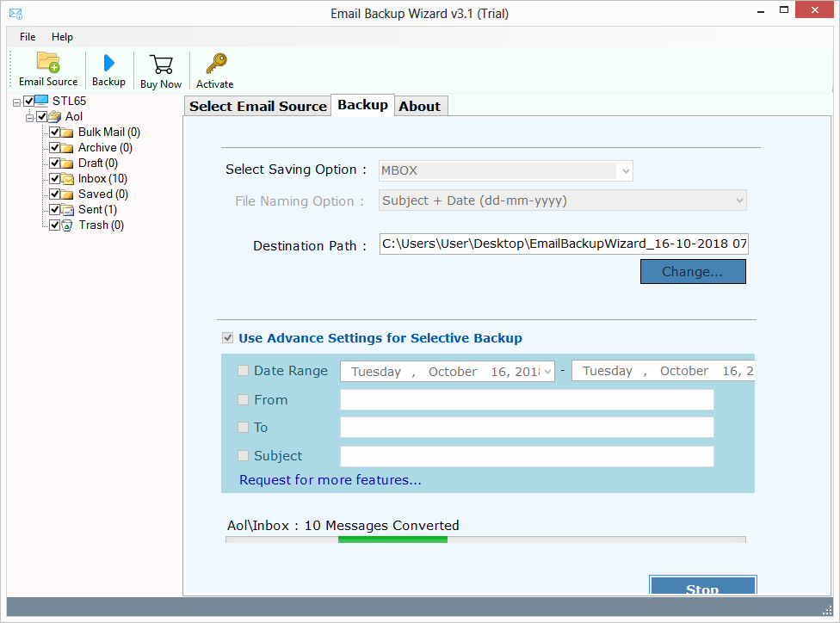
Task: Click the Activate key icon
Action: pos(216,63)
